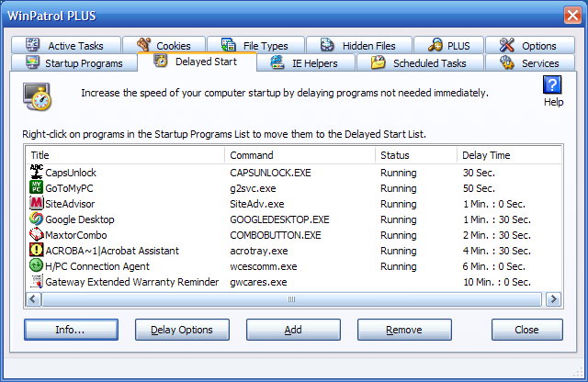Click the horizontal scrollbar right arrow

tap(553, 299)
